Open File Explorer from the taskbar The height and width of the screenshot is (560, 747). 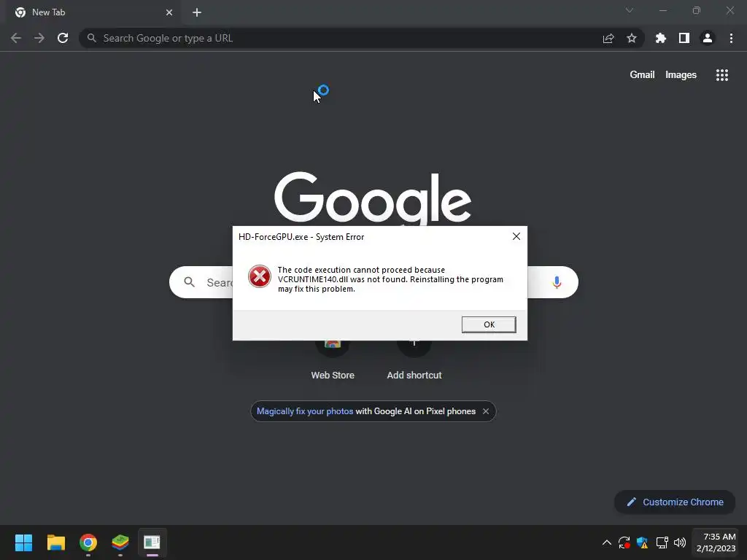(x=55, y=542)
